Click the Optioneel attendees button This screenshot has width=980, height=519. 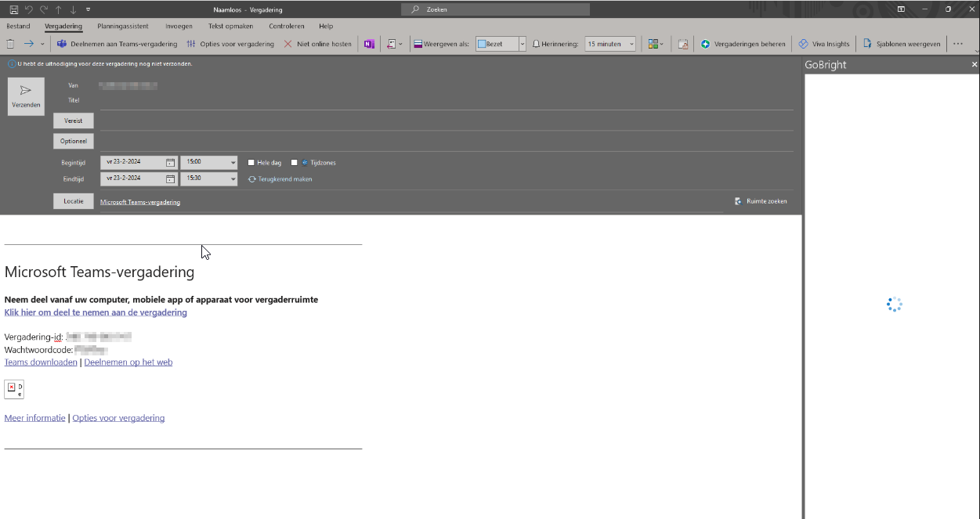(x=74, y=141)
